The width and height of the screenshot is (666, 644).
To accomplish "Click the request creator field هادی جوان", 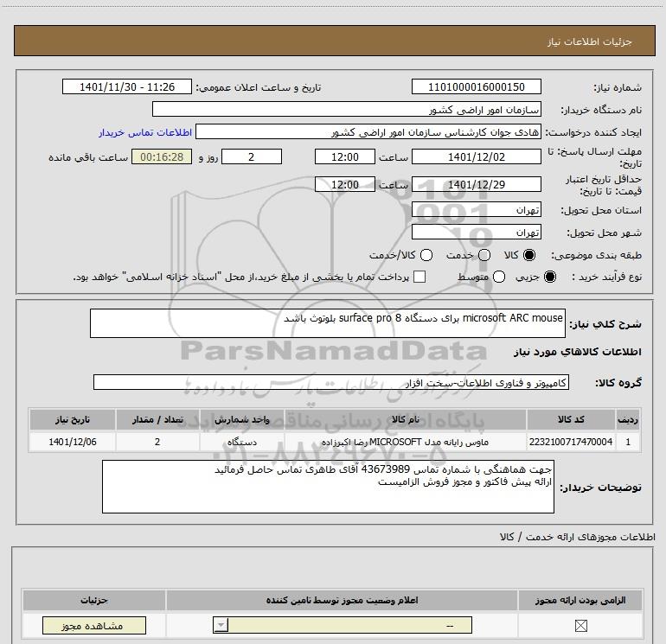I will pyautogui.click(x=368, y=131).
